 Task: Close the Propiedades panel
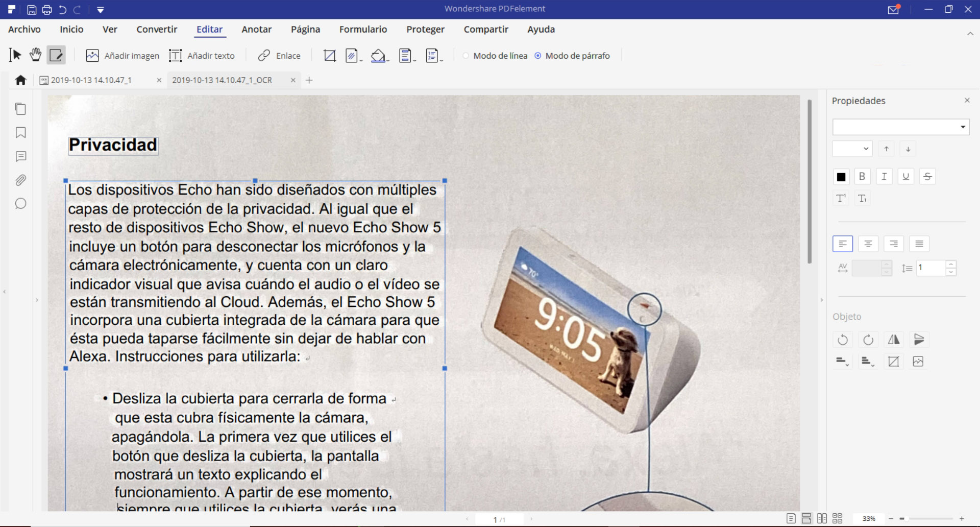[x=967, y=101]
